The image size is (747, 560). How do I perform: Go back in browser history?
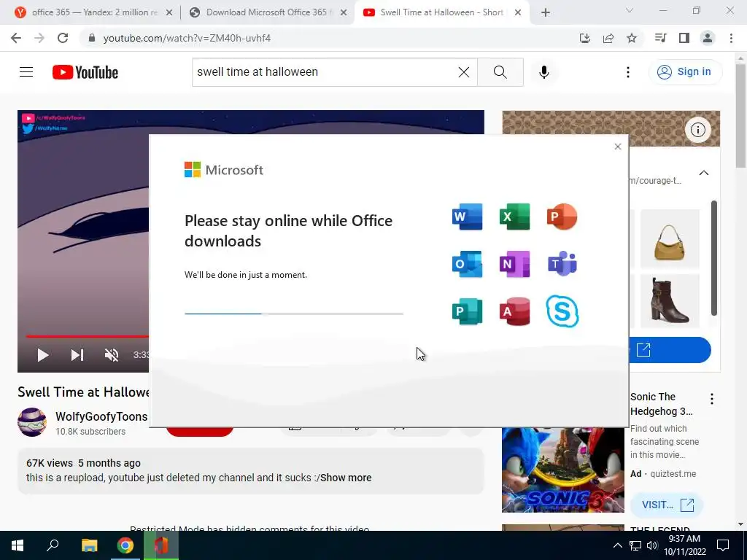click(16, 38)
